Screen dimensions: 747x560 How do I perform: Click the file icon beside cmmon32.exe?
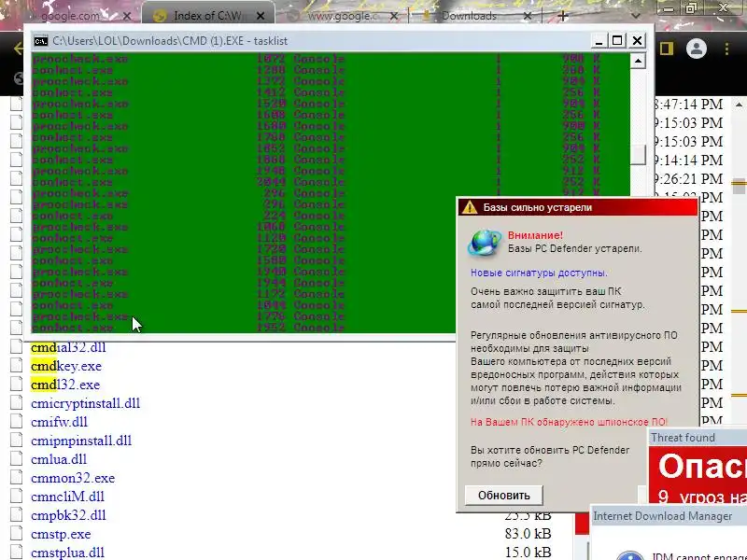(x=16, y=477)
